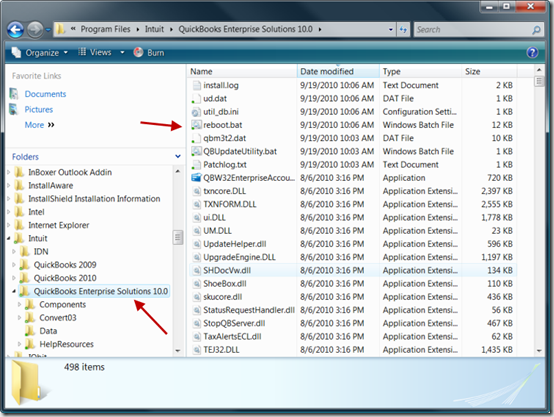
Task: Click the Burn toolbar button
Action: 149,53
